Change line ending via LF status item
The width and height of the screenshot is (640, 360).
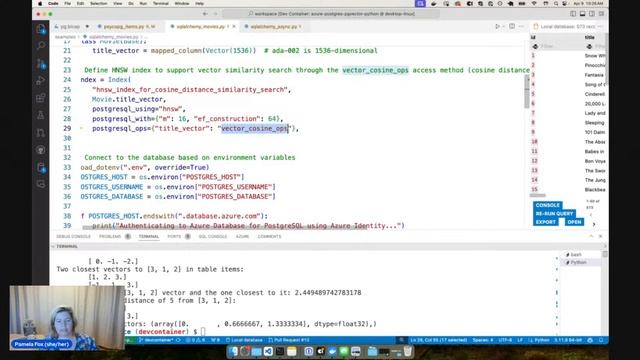tap(520, 340)
